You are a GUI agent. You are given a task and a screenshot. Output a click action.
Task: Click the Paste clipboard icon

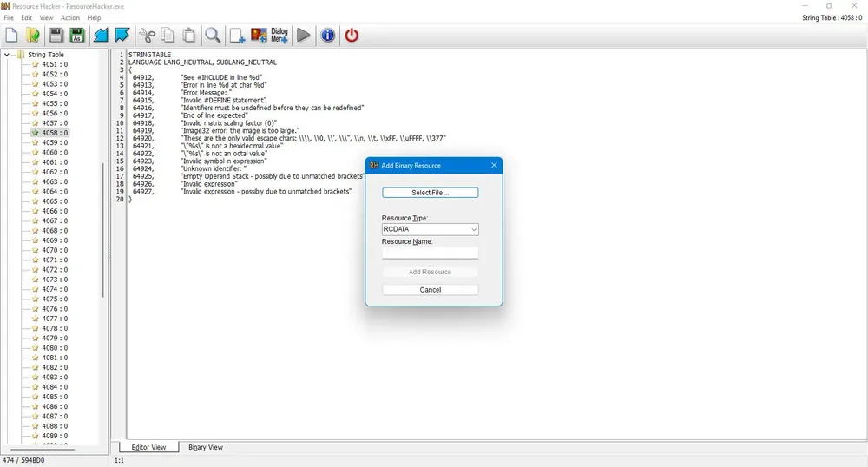click(188, 36)
